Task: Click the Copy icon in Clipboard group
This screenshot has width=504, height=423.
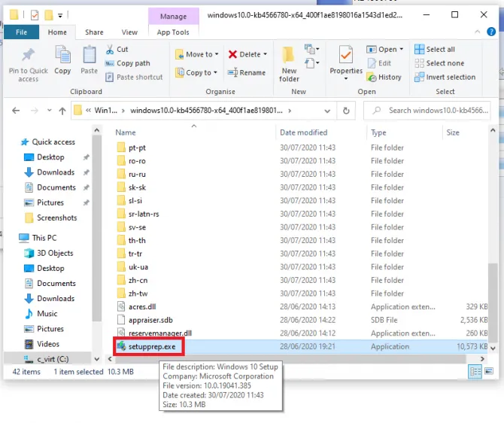Action: coord(62,60)
